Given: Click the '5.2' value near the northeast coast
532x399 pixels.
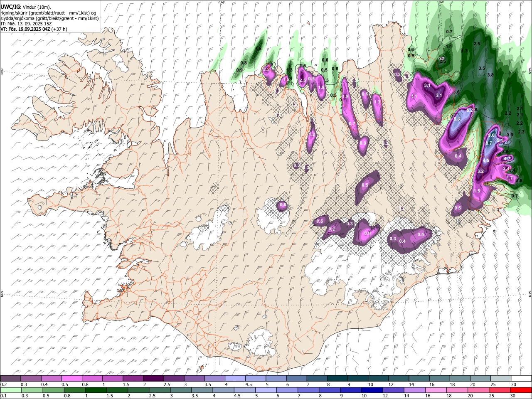Looking at the screenshot, I should pyautogui.click(x=470, y=110).
